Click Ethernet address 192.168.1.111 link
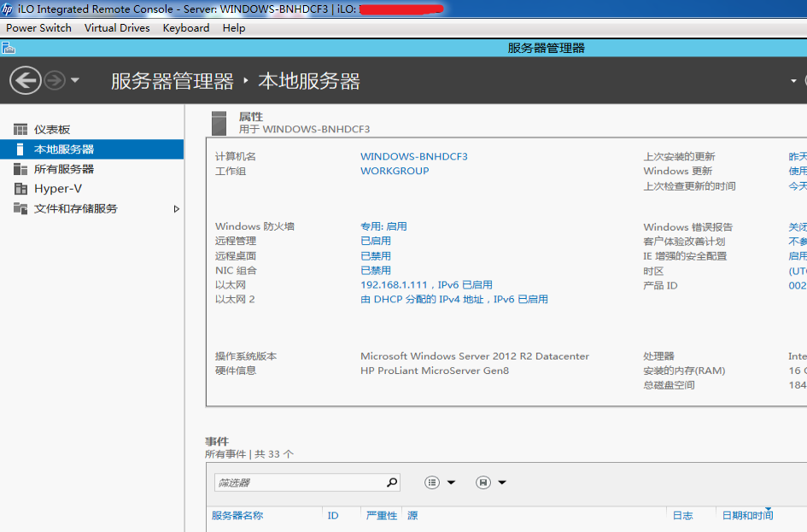The image size is (807, 532). 426,284
